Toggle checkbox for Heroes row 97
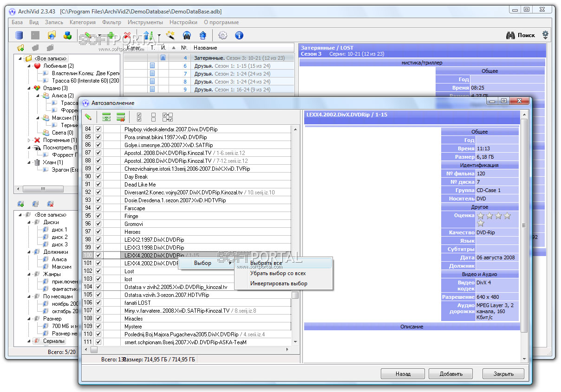The image size is (561, 392). coord(98,231)
